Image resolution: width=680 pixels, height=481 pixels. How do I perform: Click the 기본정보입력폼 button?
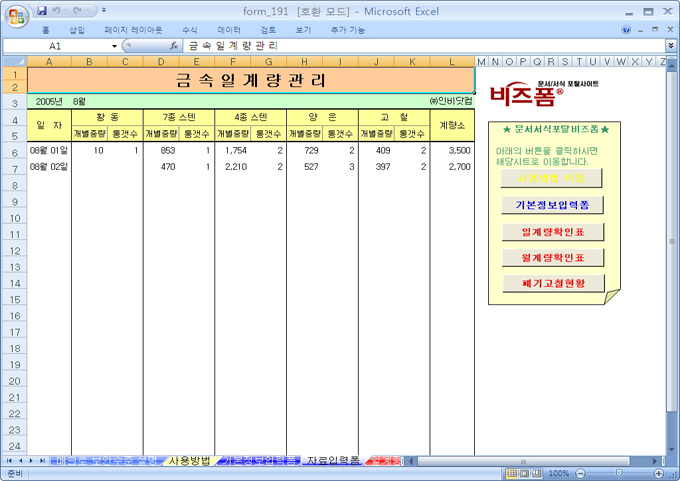tap(552, 205)
